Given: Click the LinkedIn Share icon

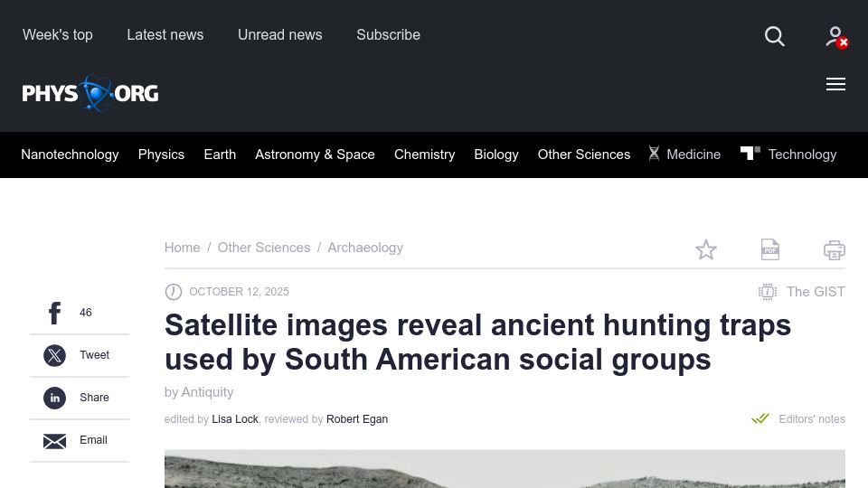Looking at the screenshot, I should point(55,398).
